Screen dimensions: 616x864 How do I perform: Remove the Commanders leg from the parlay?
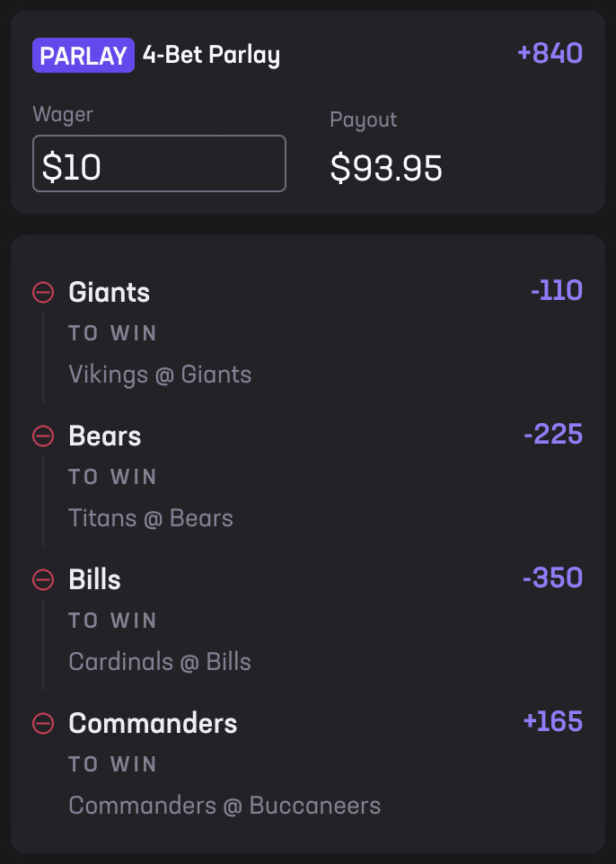click(43, 723)
